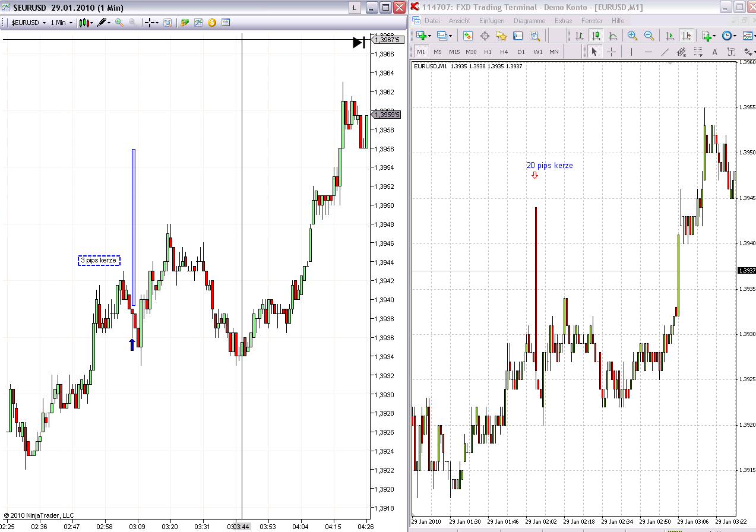The height and width of the screenshot is (532, 756).
Task: Toggle the candlestick chart mode in MetaTrader
Action: click(596, 36)
